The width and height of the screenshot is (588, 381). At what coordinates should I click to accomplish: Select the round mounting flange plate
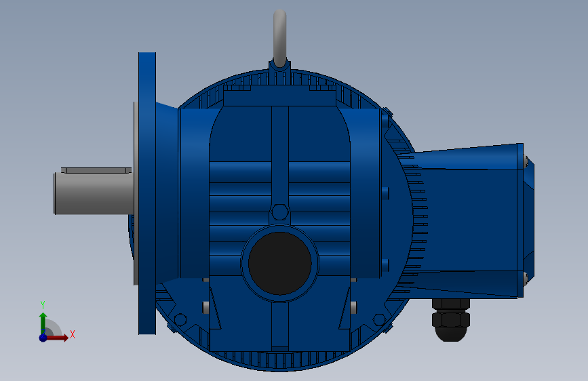click(147, 193)
